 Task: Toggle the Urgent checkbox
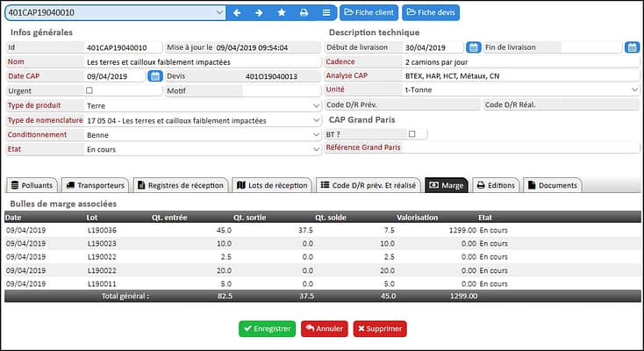[89, 91]
